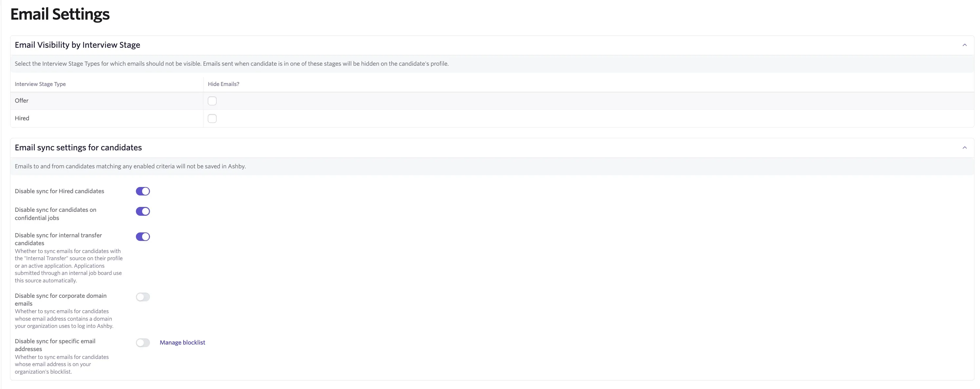This screenshot has height=389, width=980.
Task: Click 'Disable sync for corporate domain emails' label
Action: click(60, 299)
